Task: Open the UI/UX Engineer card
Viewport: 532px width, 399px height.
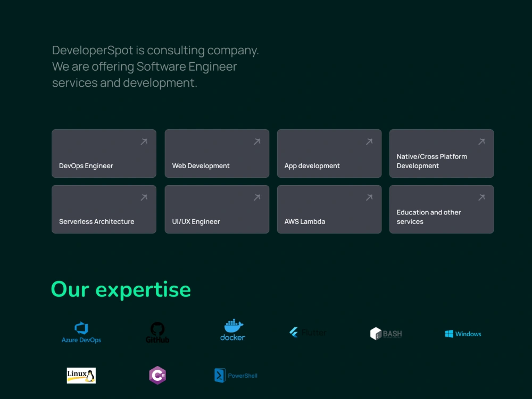Action: [217, 209]
